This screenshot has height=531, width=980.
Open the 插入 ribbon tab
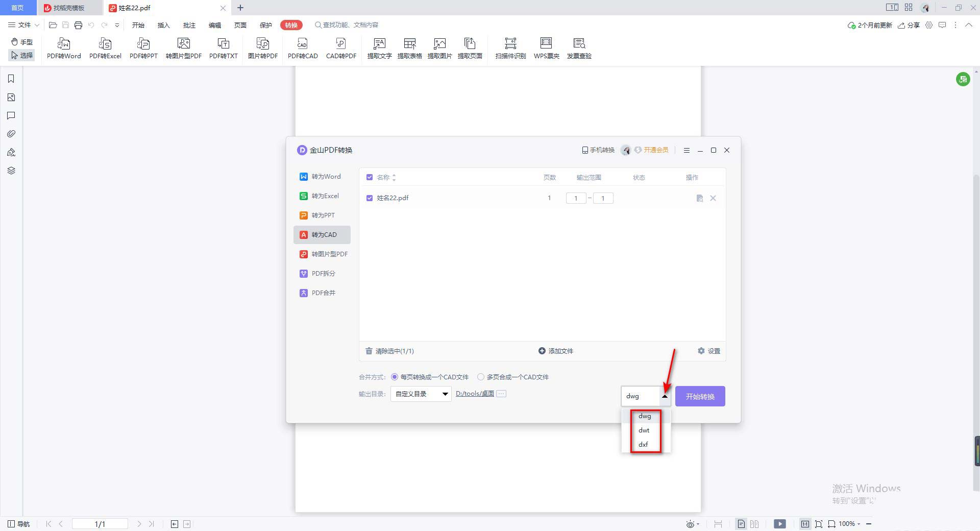click(x=163, y=25)
